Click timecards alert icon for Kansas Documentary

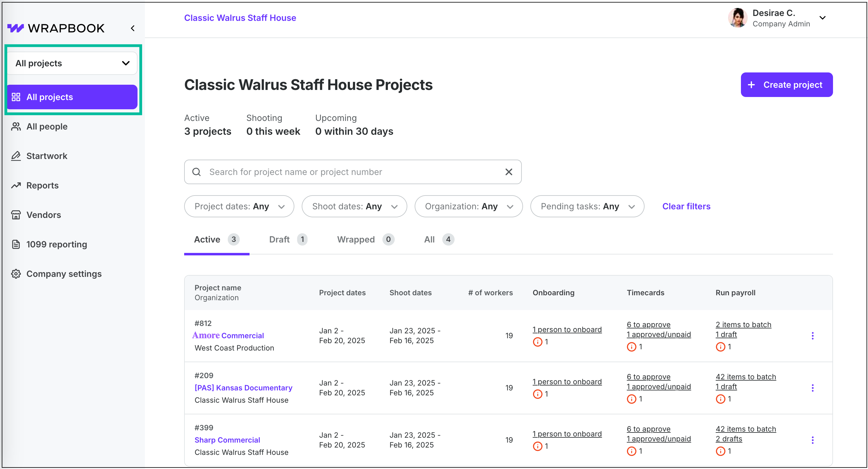click(631, 399)
